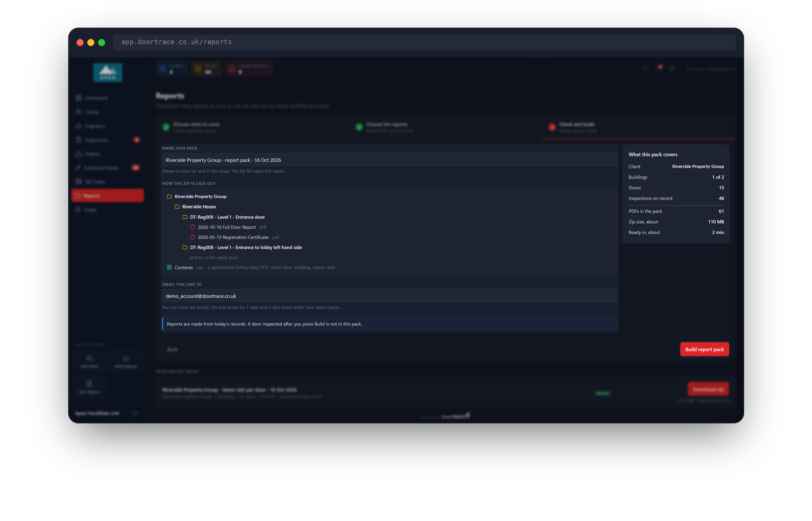Click the sign-out icon beside Apex Facilities Ltd

pos(135,413)
